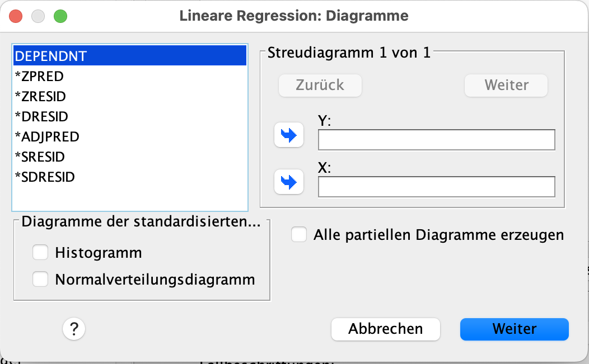589x364 pixels.
Task: Click the arrow button next to X field
Action: coord(288,182)
